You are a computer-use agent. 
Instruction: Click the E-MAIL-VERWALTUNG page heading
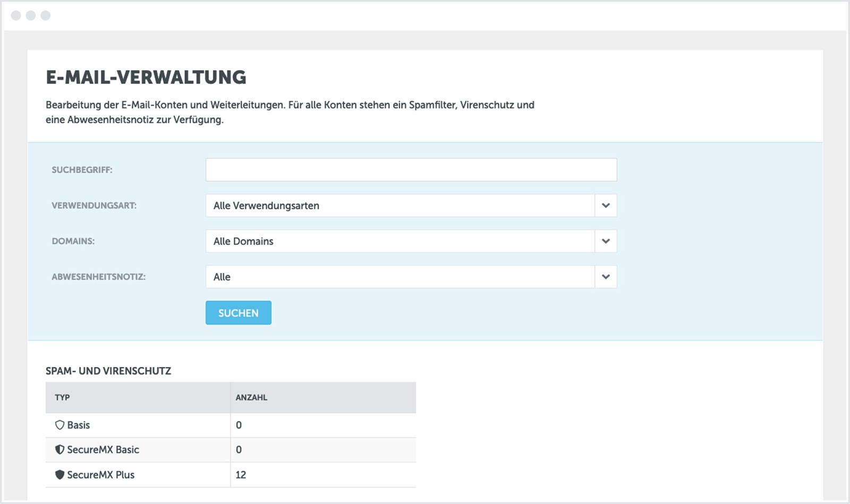pos(146,78)
